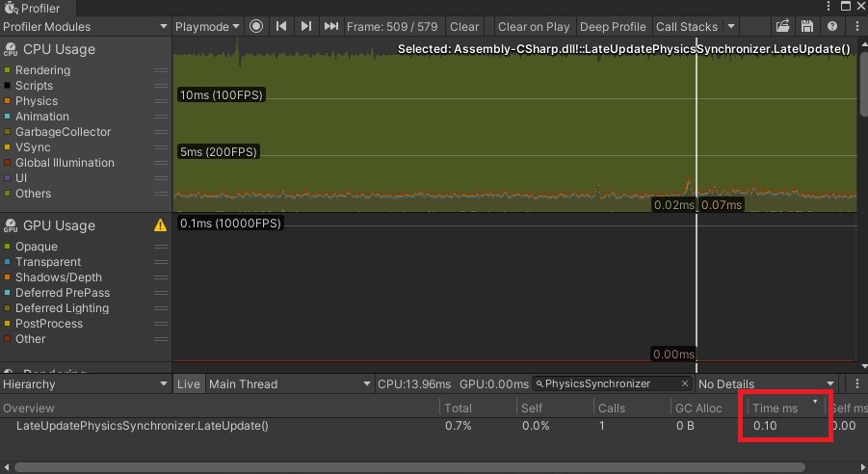This screenshot has height=474, width=868.
Task: Clear the PhysicsSynchronizer search field
Action: point(685,383)
